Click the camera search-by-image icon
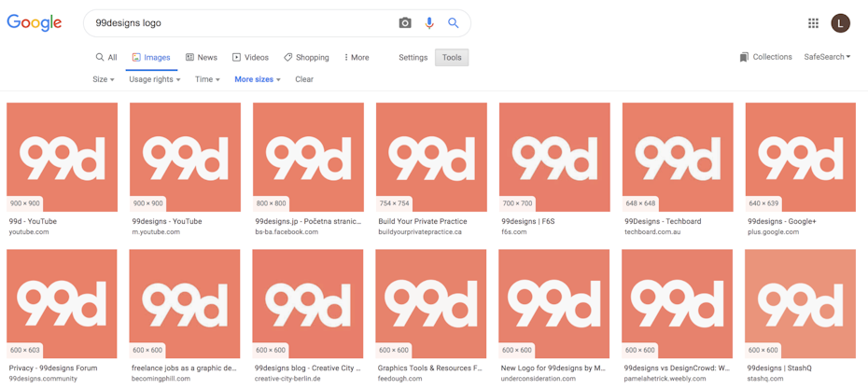 point(405,23)
